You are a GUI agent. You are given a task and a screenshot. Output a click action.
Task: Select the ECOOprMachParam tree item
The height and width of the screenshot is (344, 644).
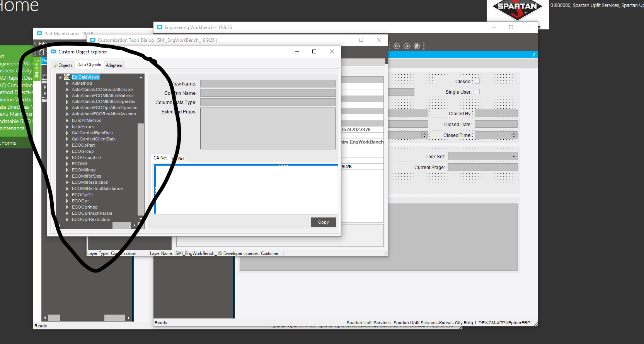(x=92, y=213)
